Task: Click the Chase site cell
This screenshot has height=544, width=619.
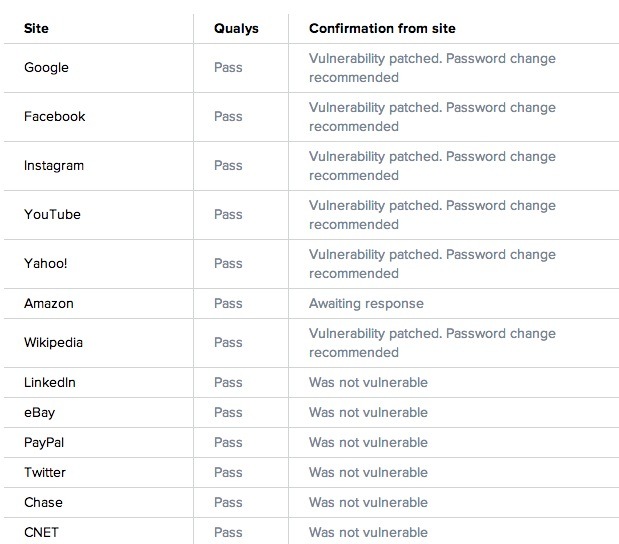Action: tap(43, 502)
